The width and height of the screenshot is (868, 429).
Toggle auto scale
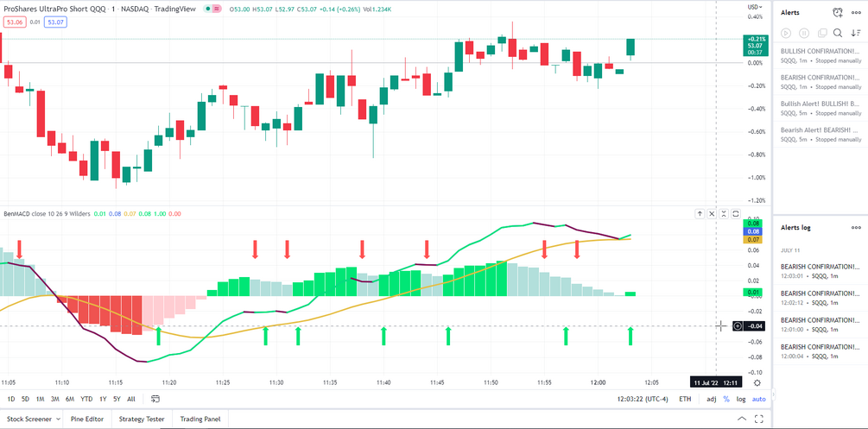pos(759,399)
